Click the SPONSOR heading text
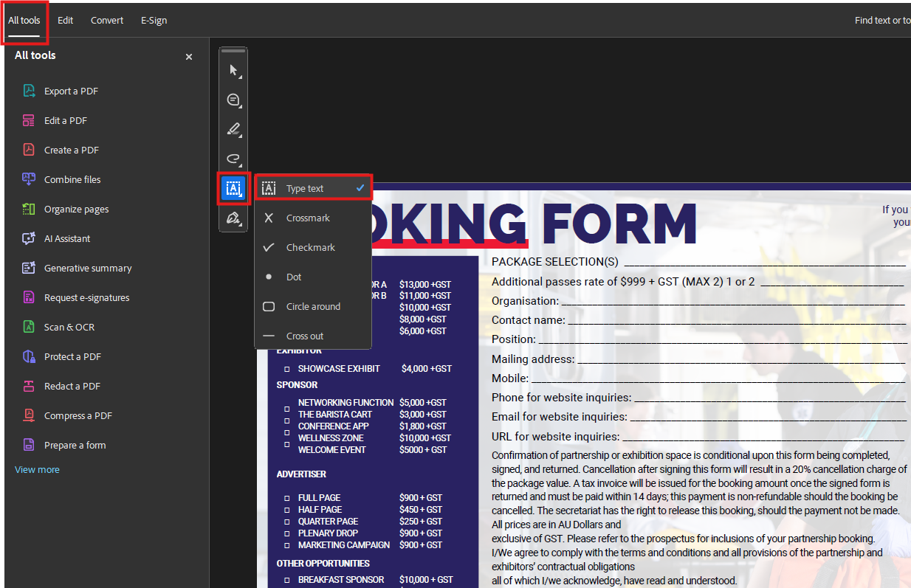Image resolution: width=911 pixels, height=588 pixels. click(x=297, y=384)
